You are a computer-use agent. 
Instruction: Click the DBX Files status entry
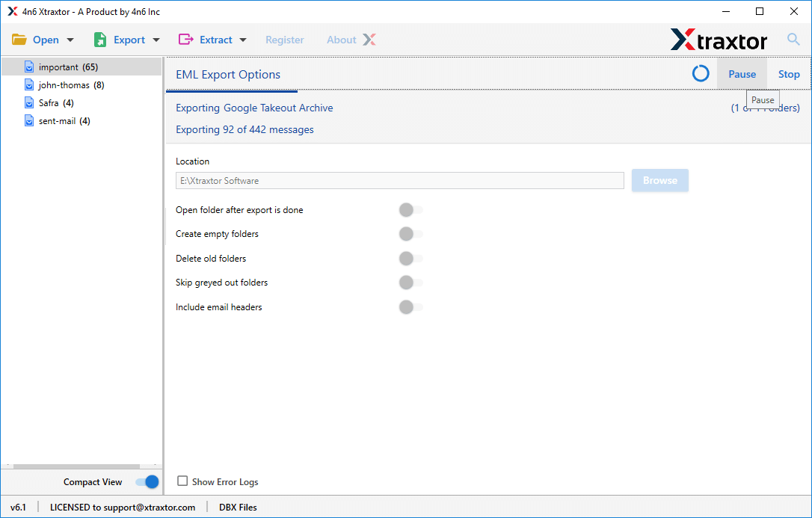coord(238,507)
